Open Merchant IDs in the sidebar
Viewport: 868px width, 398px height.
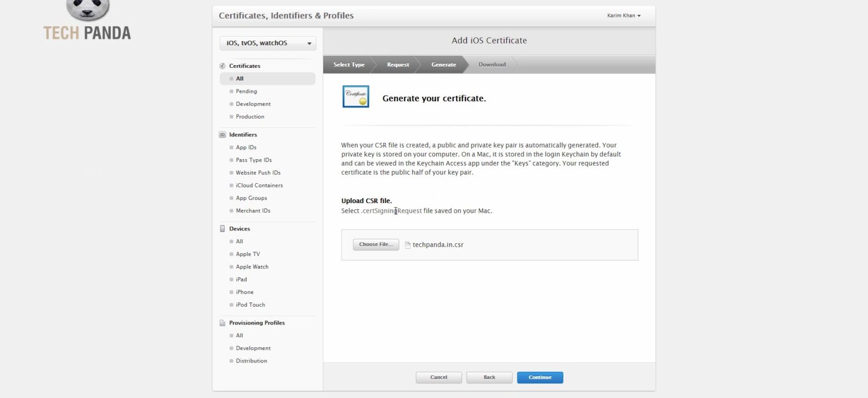(253, 211)
